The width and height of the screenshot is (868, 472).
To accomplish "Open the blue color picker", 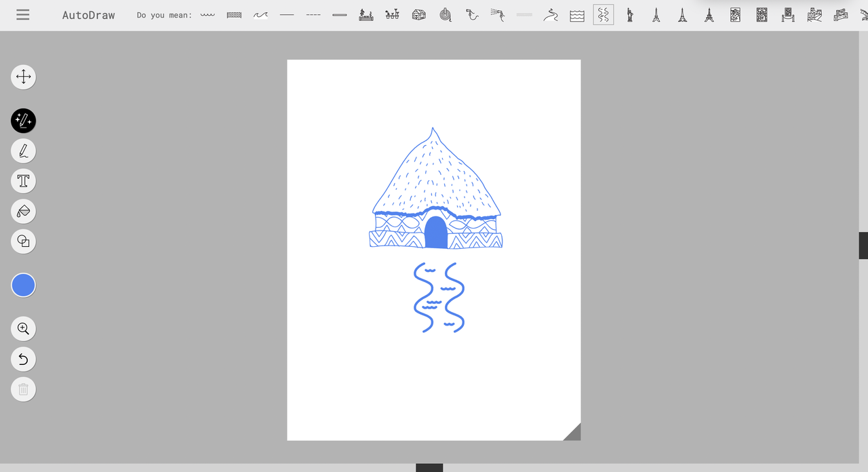I will tap(23, 286).
